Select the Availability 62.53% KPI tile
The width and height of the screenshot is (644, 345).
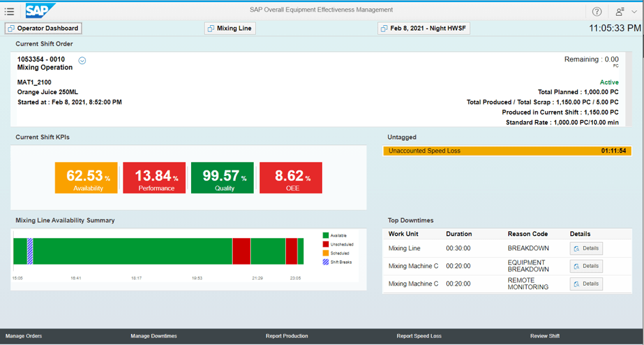[x=86, y=178]
